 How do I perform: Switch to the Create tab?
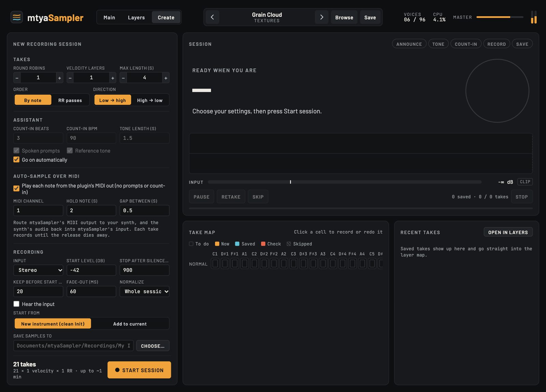pyautogui.click(x=166, y=17)
